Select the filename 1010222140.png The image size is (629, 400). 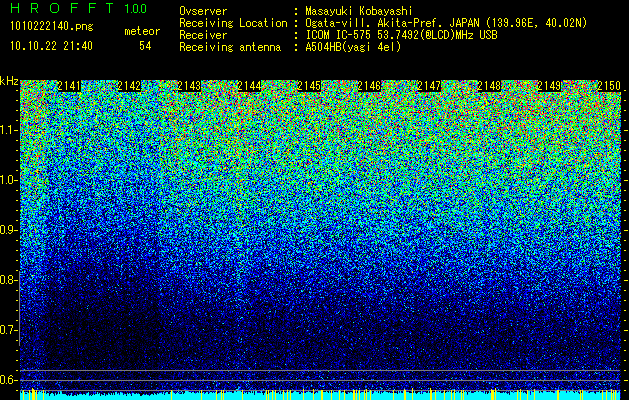pyautogui.click(x=52, y=27)
